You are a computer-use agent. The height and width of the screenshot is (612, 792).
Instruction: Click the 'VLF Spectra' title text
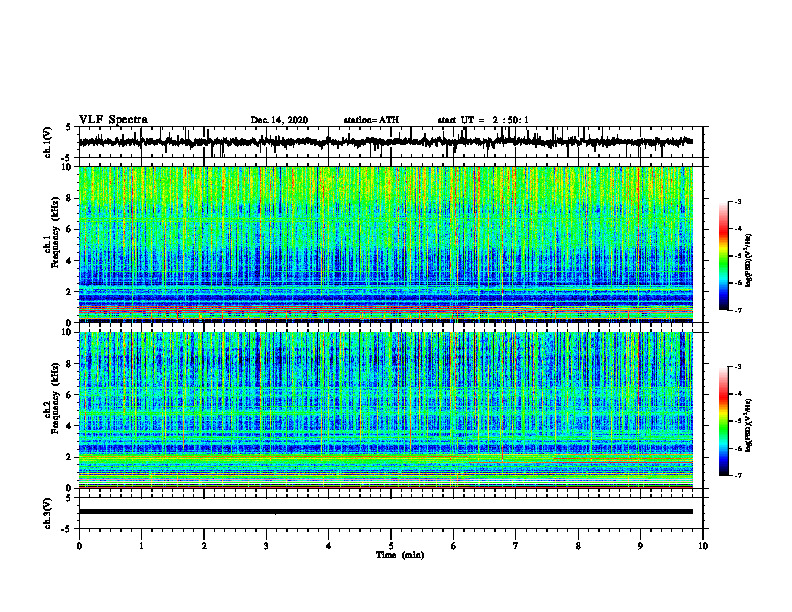(x=113, y=120)
